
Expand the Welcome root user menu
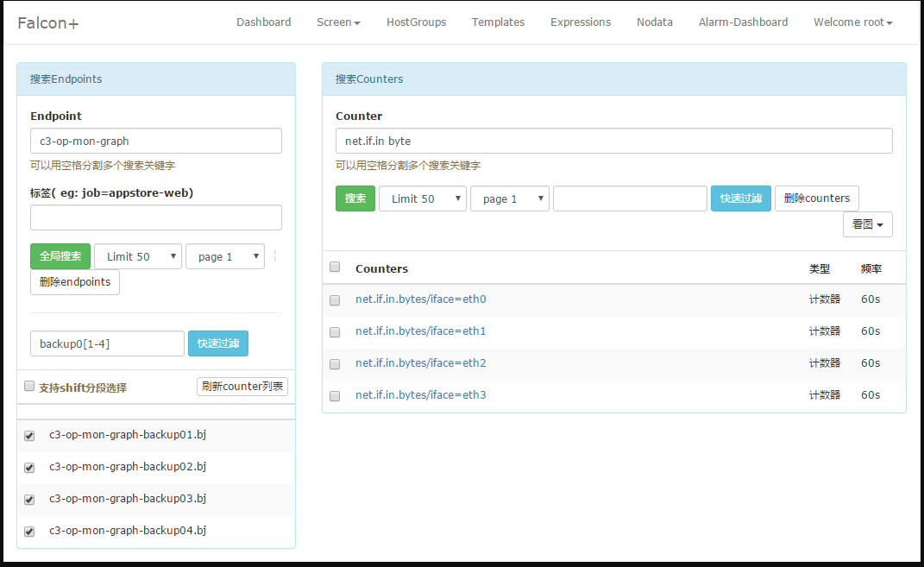coord(852,22)
